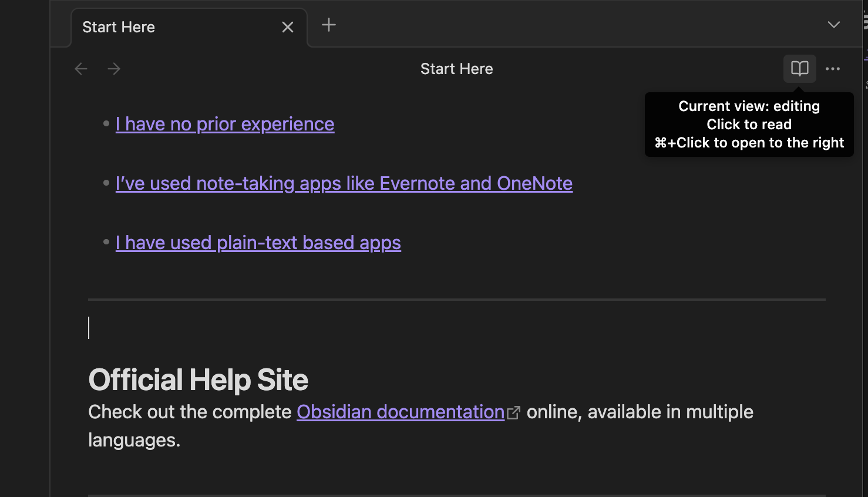868x497 pixels.
Task: Close the Start Here tab
Action: coord(287,26)
